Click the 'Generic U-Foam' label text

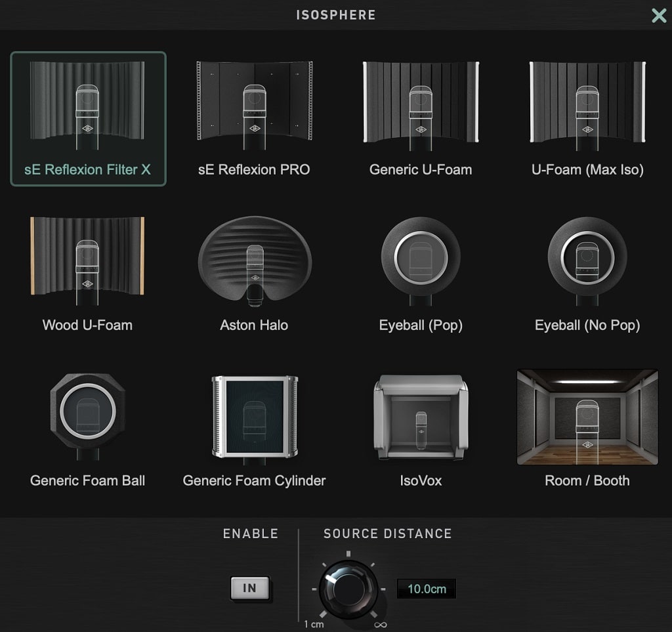[x=421, y=170]
